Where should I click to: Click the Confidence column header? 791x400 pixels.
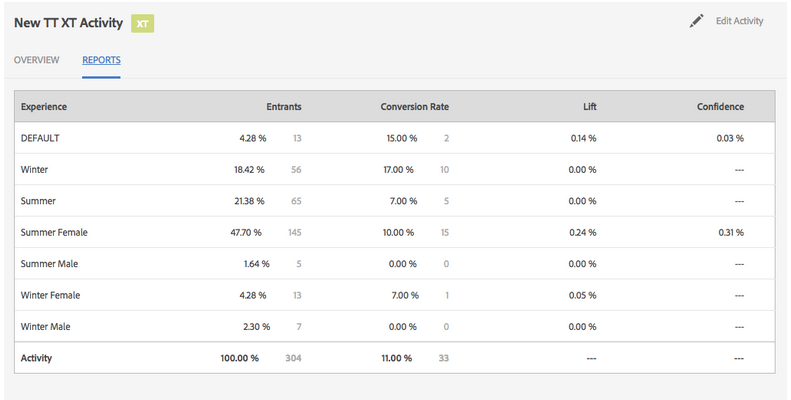coord(720,106)
